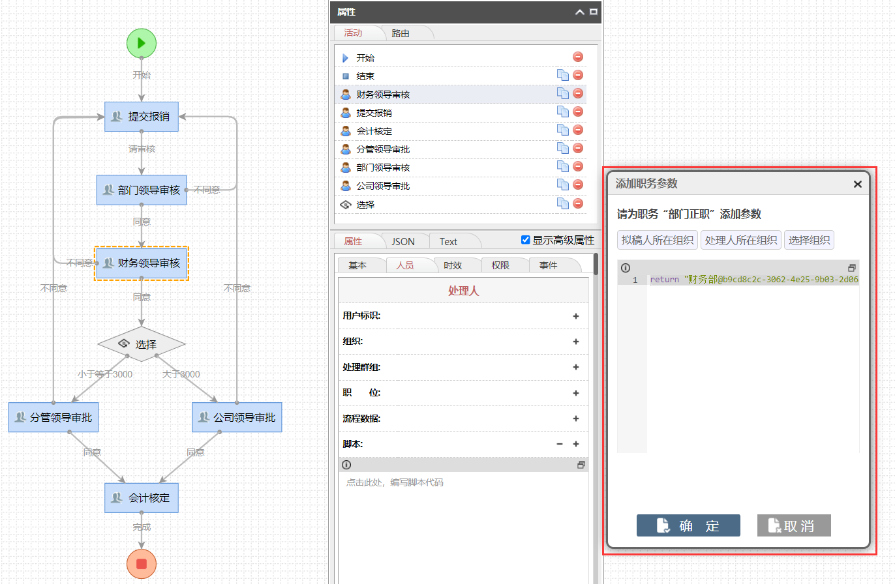Copy the 会计核定 activity in list
Screen dimensions: 895x588
(x=562, y=130)
